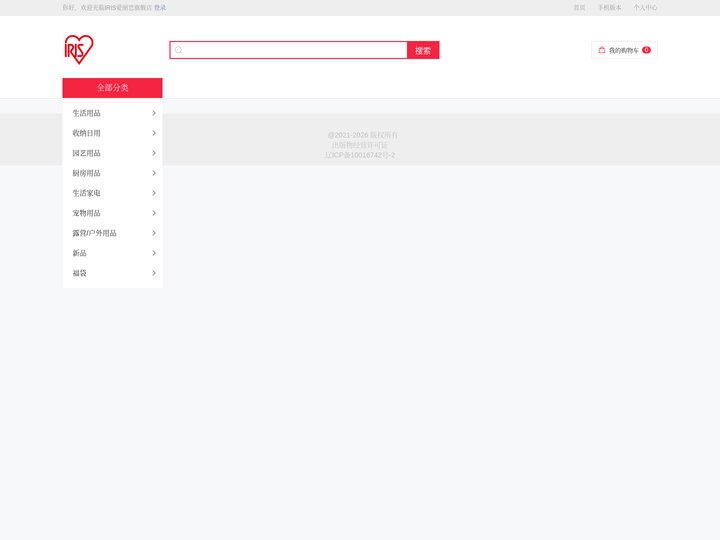
Task: Focus the search text box
Action: [x=288, y=50]
